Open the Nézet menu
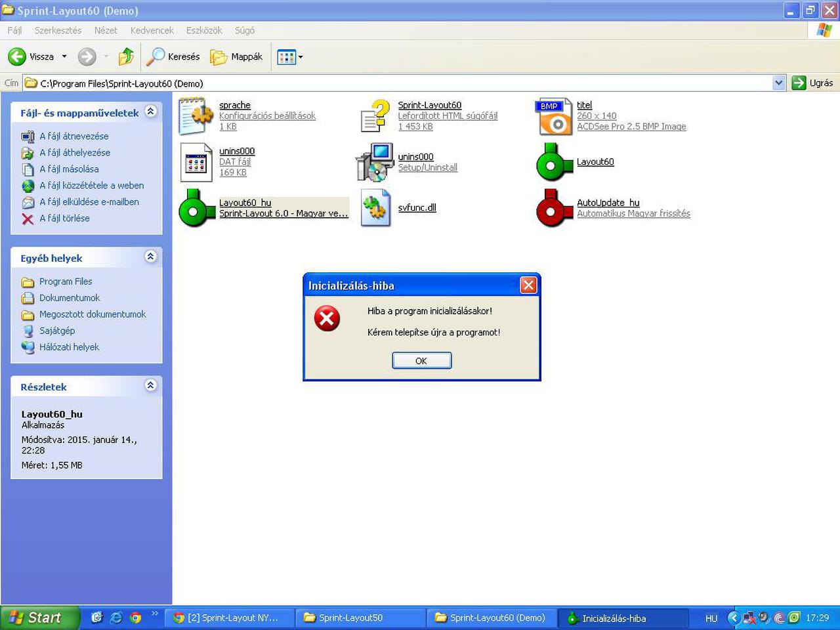The image size is (840, 630). (106, 30)
